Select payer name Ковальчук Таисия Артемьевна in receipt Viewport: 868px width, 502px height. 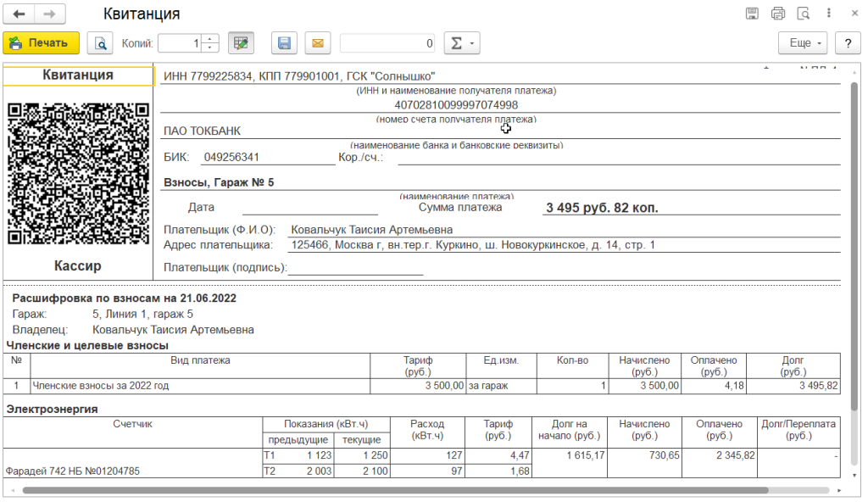[x=371, y=230]
